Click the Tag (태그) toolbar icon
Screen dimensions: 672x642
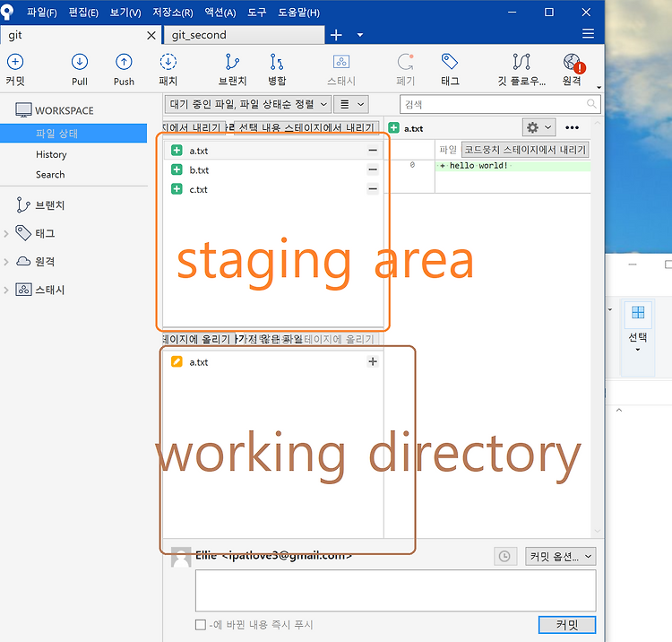[x=450, y=62]
